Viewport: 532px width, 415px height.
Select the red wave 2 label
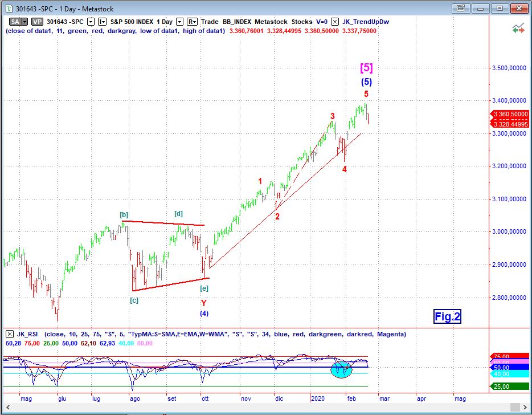click(x=277, y=217)
